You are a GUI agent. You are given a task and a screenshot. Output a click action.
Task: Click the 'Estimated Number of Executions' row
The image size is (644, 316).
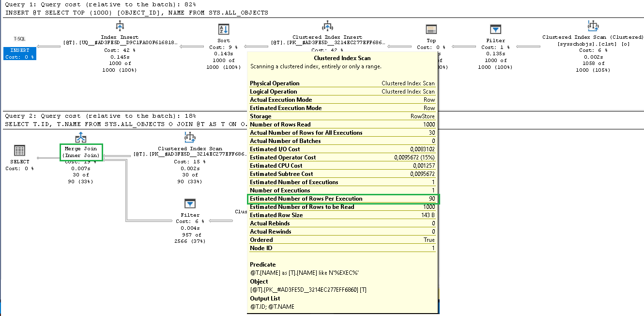342,182
